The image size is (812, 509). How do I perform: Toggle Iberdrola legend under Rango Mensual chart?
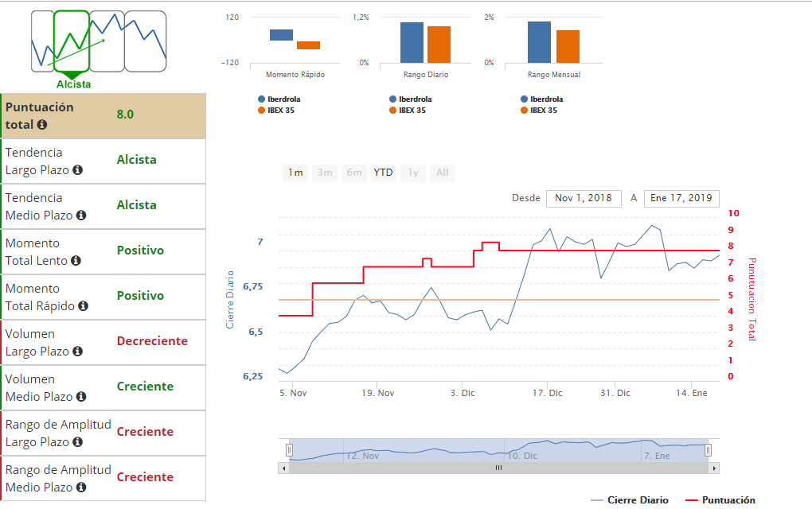tap(541, 99)
